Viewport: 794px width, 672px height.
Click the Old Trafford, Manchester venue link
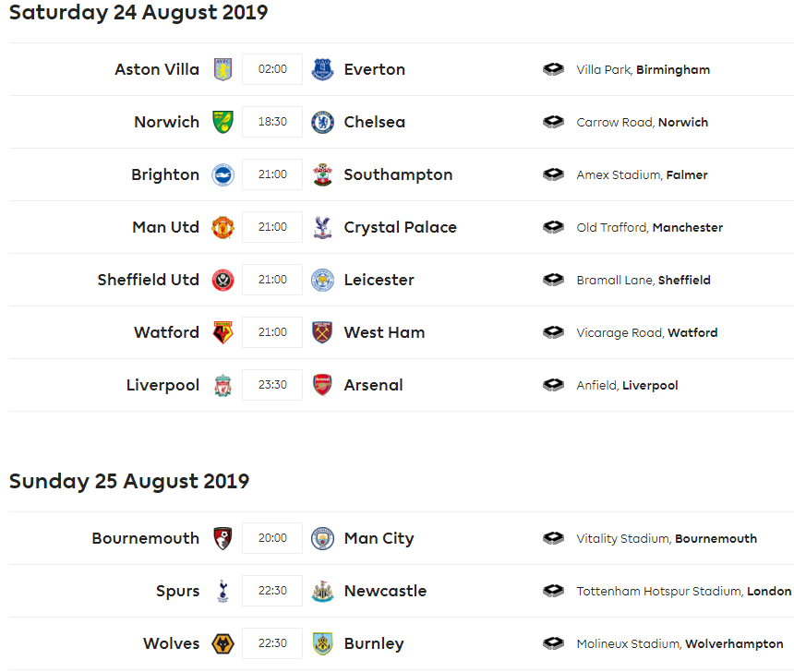(x=650, y=227)
